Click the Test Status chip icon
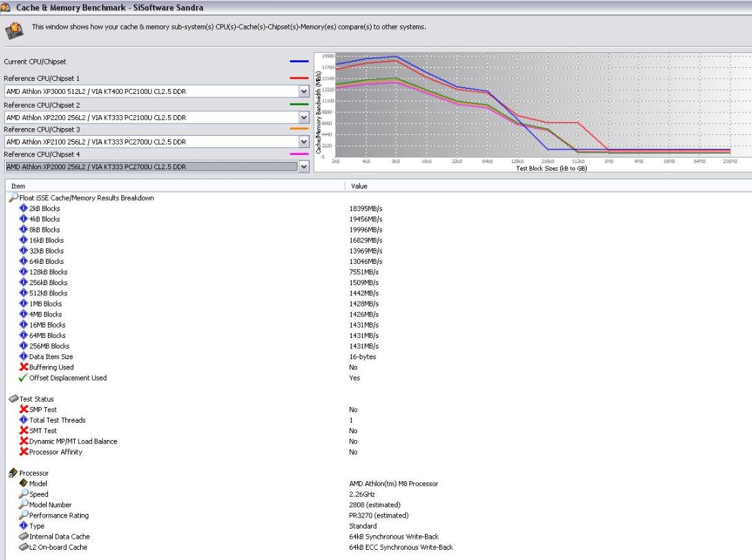 14,398
